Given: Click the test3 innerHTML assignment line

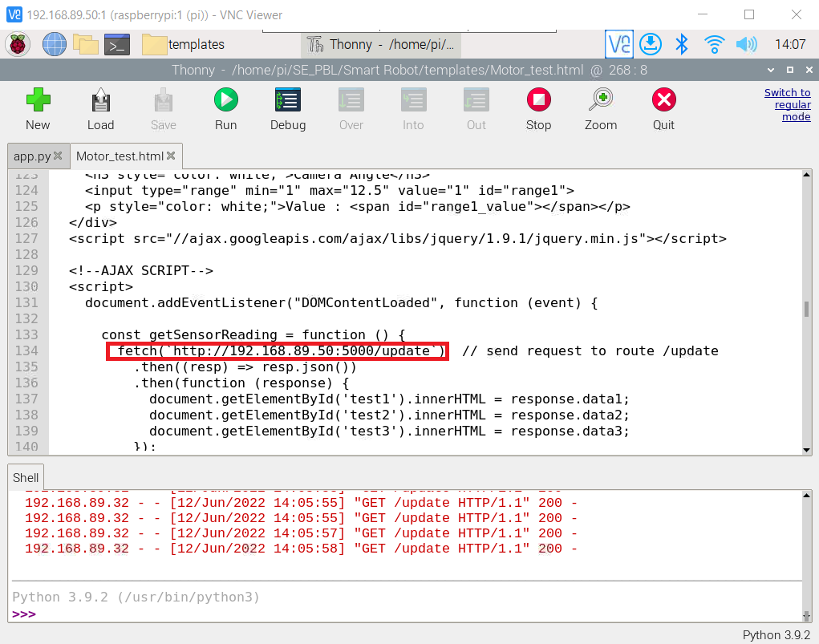Looking at the screenshot, I should pos(389,431).
